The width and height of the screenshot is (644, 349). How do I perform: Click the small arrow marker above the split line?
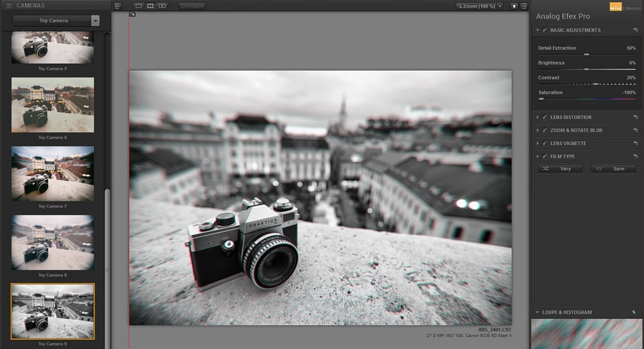(132, 14)
